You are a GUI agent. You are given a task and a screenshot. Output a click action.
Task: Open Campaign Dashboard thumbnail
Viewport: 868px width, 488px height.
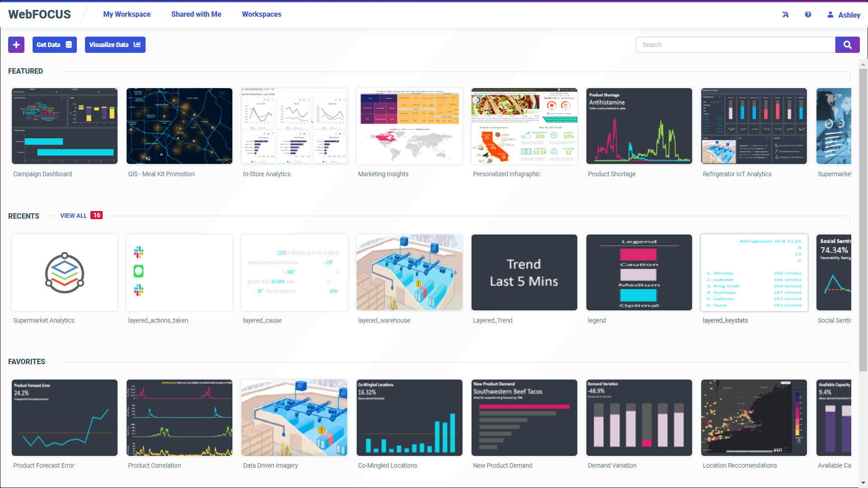(65, 126)
